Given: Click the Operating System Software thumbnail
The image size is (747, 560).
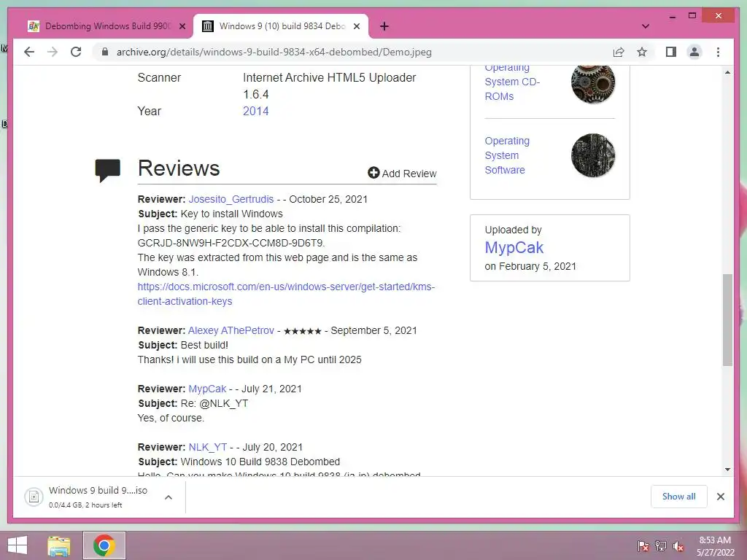Looking at the screenshot, I should [592, 155].
